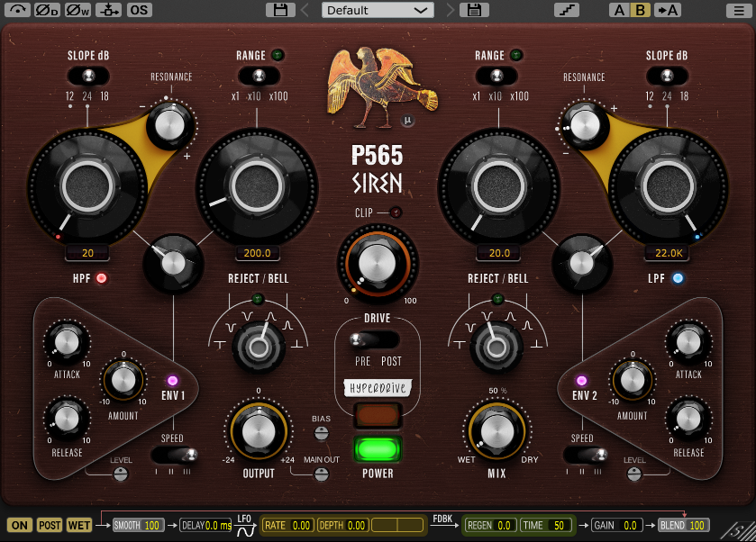Screen dimensions: 756x542
Task: Click the ENV 1 purple LED
Action: (x=172, y=381)
